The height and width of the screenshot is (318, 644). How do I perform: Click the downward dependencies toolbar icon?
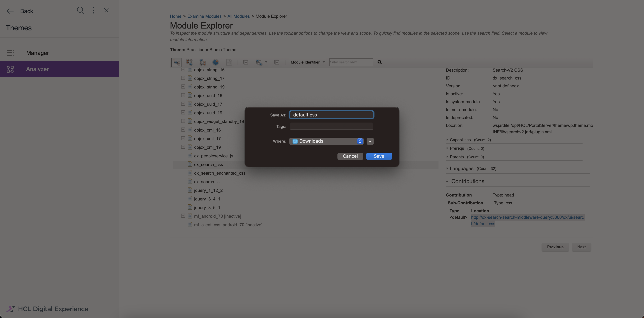click(203, 62)
